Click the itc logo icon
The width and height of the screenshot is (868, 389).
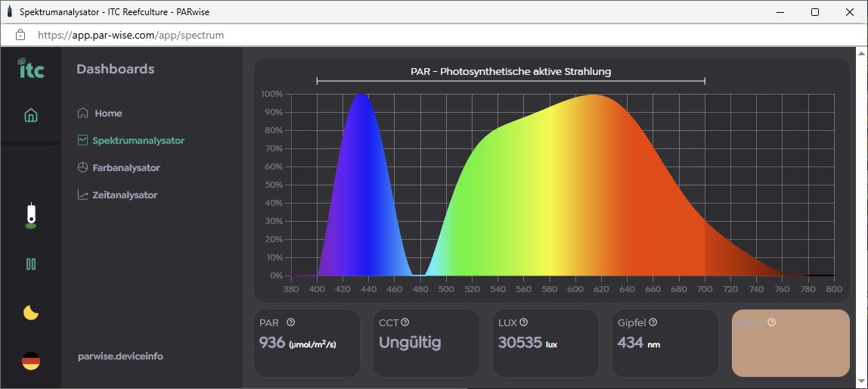coord(31,69)
